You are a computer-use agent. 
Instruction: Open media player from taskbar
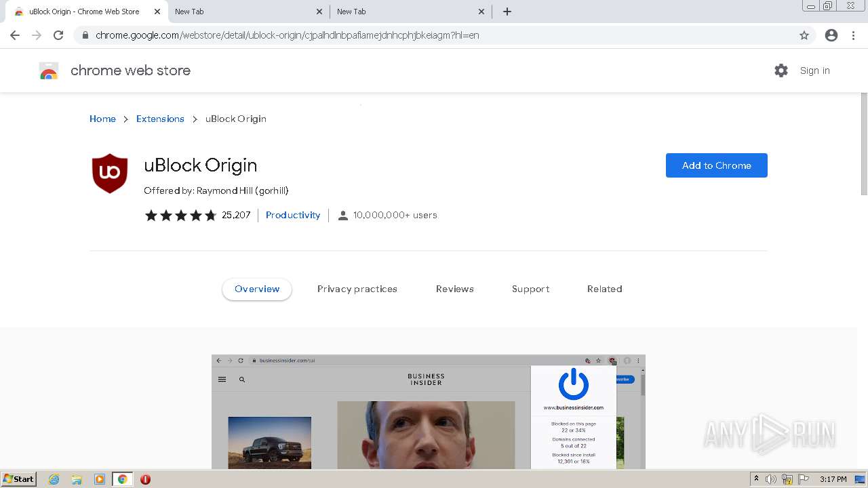click(x=100, y=479)
